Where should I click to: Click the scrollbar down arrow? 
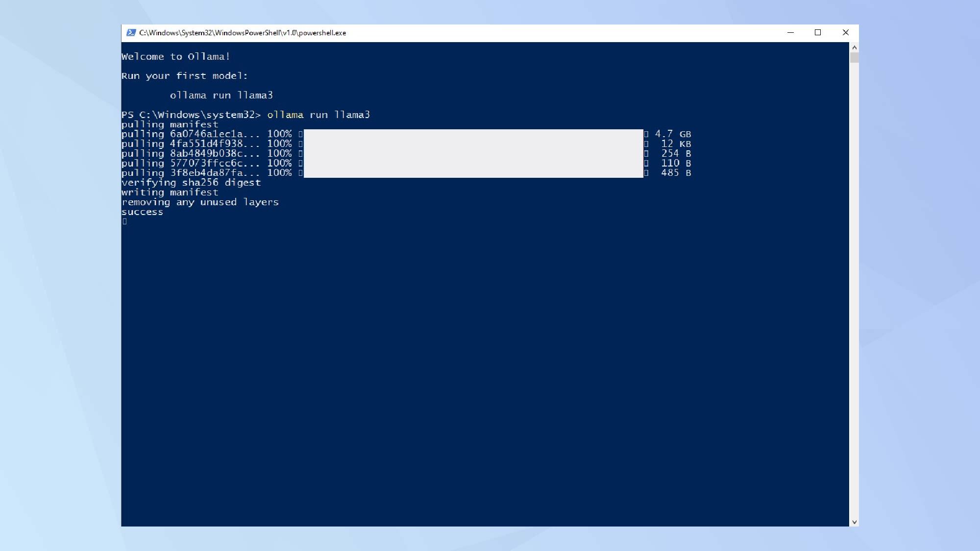[x=854, y=522]
